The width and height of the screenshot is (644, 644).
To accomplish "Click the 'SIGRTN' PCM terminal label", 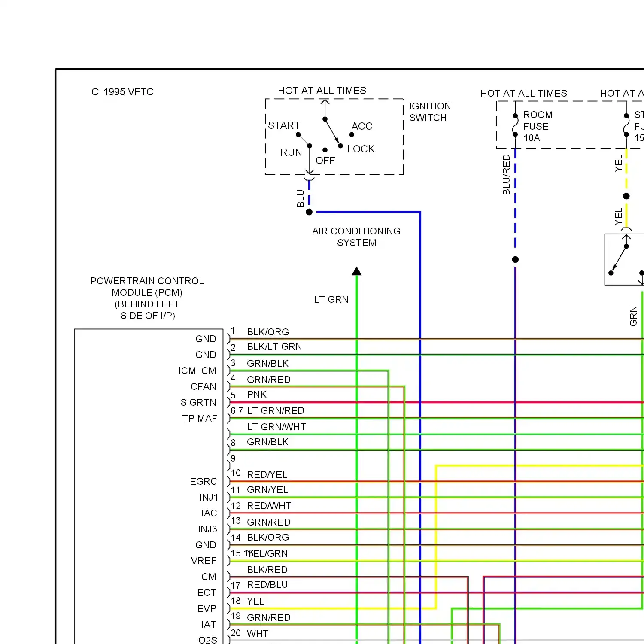I will click(x=198, y=403).
